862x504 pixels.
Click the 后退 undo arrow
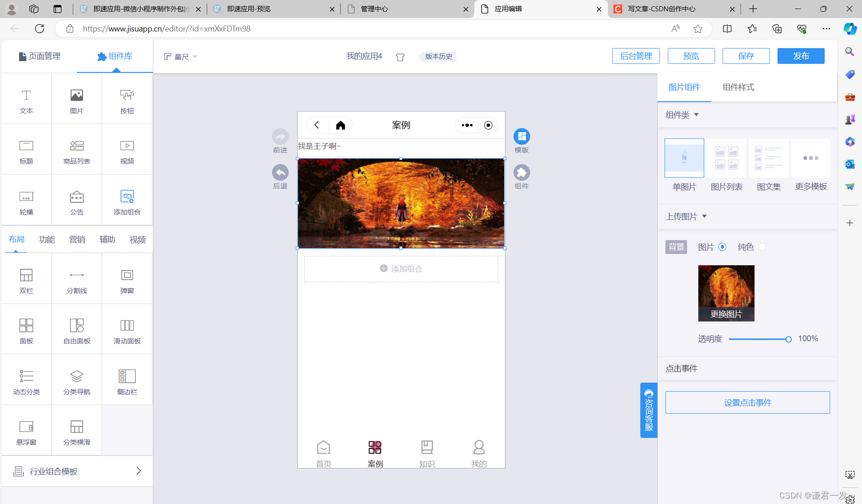click(280, 172)
